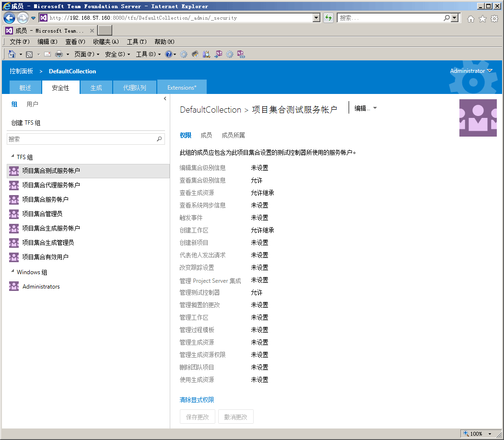Switch to the 代理队列 tab
504x440 pixels.
point(135,88)
